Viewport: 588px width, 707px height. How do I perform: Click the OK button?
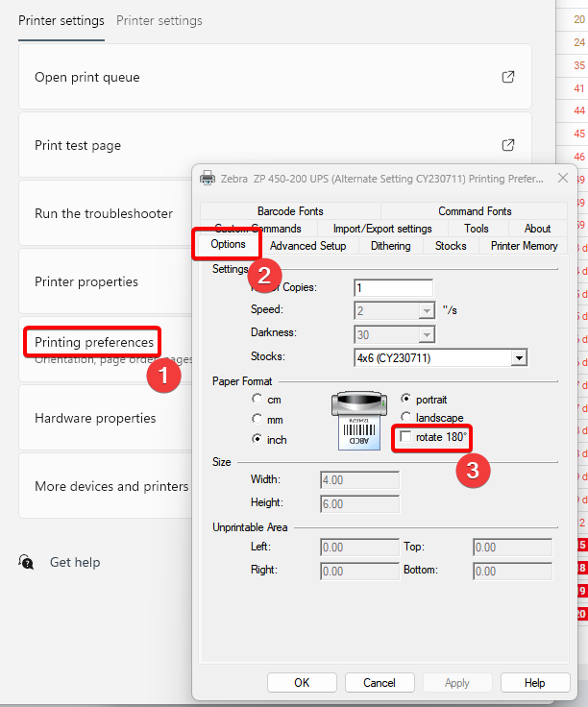point(302,683)
